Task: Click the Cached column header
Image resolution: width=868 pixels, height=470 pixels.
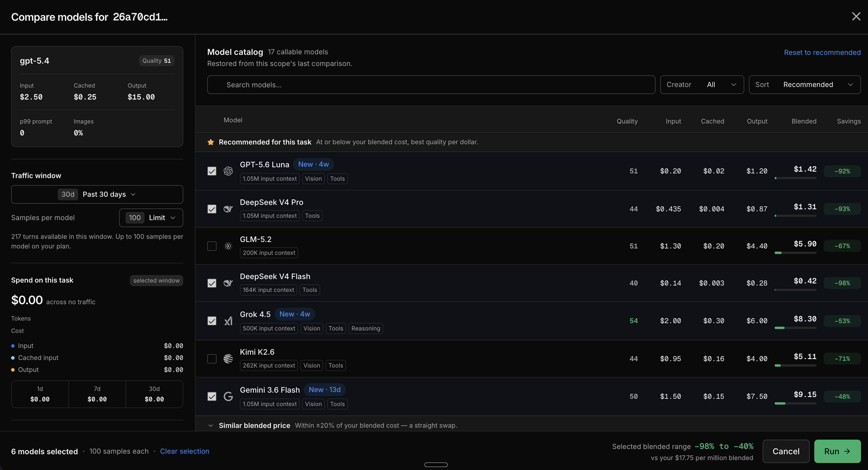Action: 712,121
